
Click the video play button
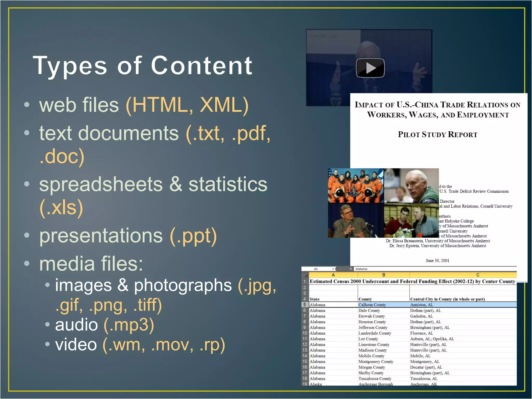370,68
